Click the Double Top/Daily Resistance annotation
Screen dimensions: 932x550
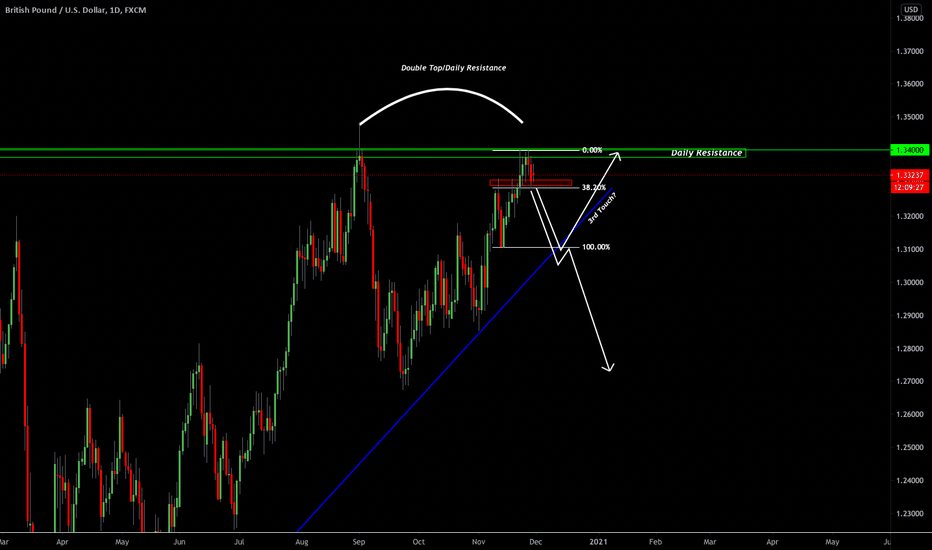pos(454,68)
